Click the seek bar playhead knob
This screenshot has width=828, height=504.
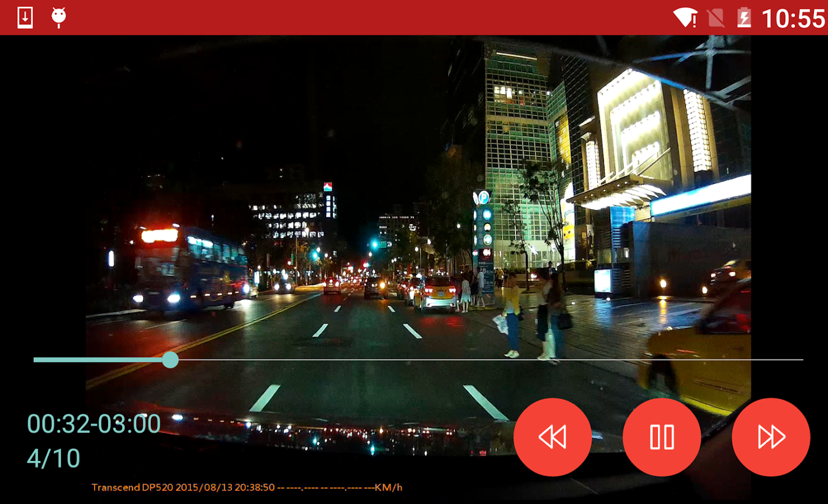170,360
